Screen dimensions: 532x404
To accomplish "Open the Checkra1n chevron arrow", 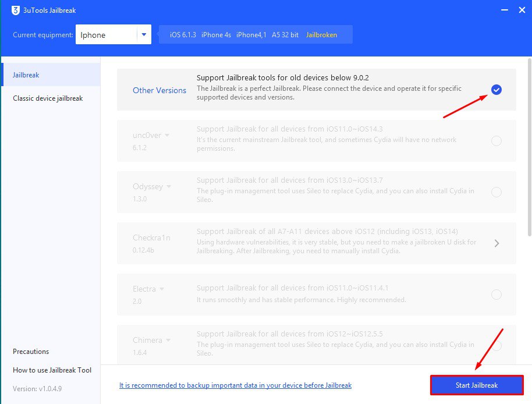I will click(x=496, y=243).
